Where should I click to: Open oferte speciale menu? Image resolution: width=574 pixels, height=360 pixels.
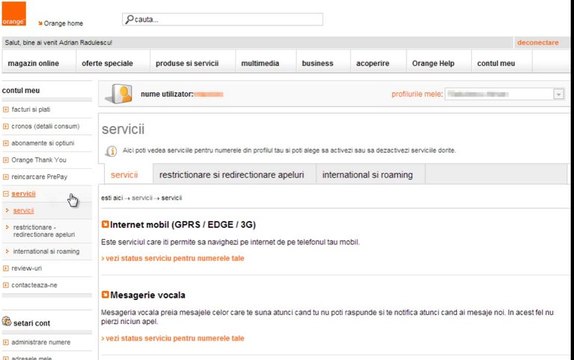click(107, 63)
